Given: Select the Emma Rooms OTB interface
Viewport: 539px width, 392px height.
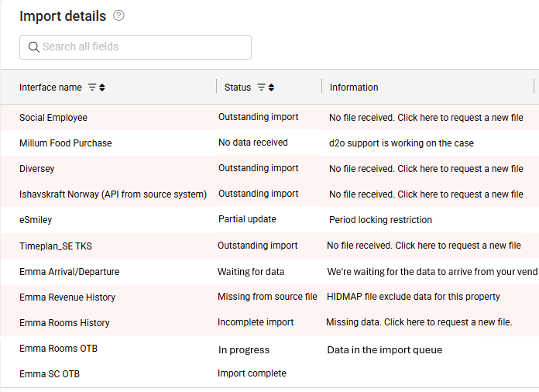Looking at the screenshot, I should coord(58,349).
